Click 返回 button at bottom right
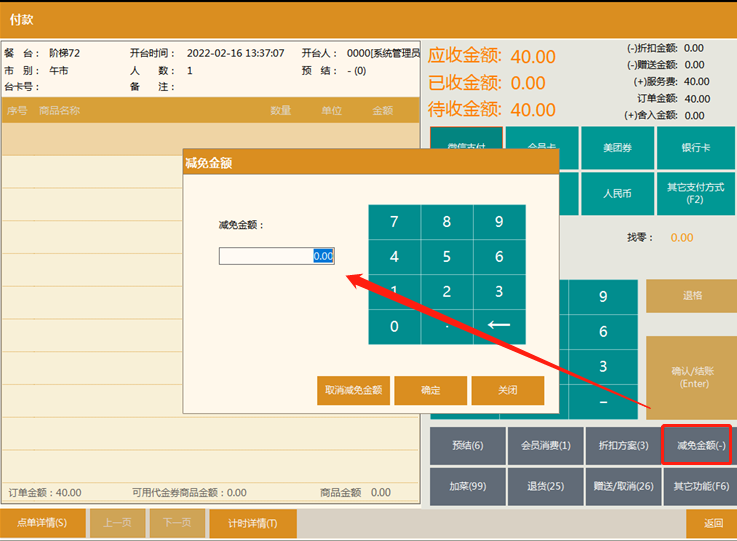Viewport: 737px width, 541px height. [x=711, y=523]
